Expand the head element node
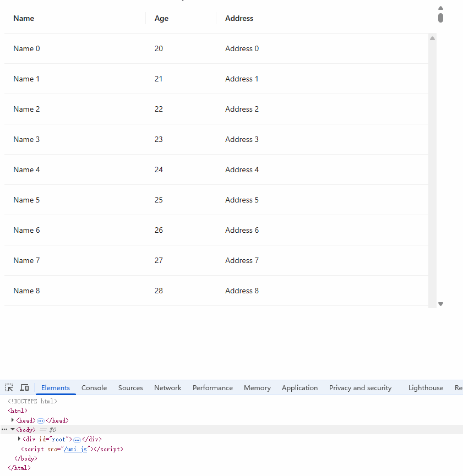Image resolution: width=463 pixels, height=476 pixels. (x=13, y=420)
